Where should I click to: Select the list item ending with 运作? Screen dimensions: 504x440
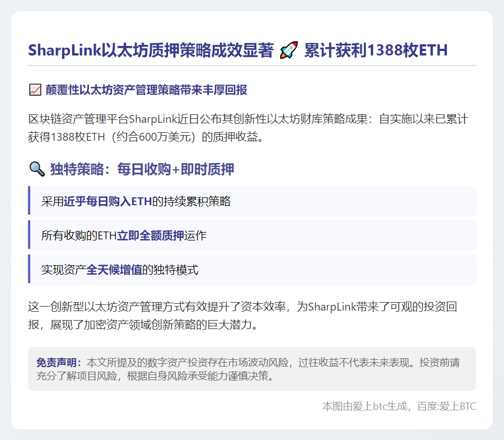(252, 235)
